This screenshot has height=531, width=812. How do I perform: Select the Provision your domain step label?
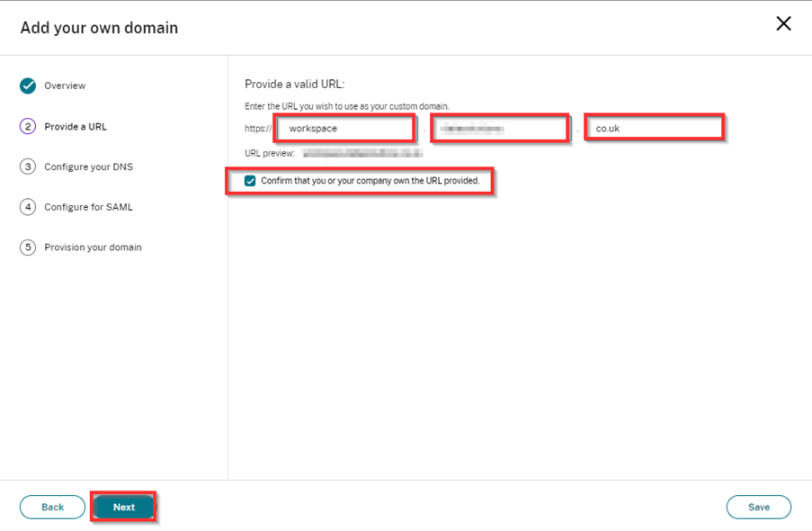tap(94, 247)
